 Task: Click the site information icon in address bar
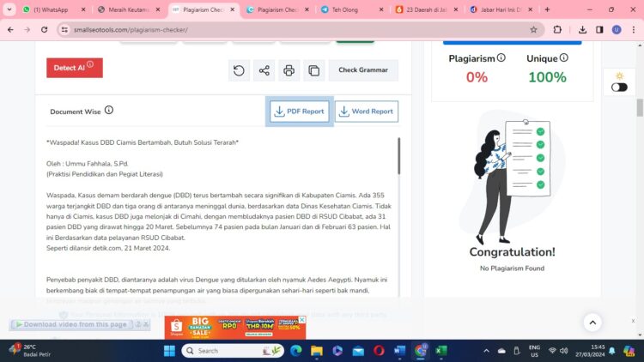(64, 29)
